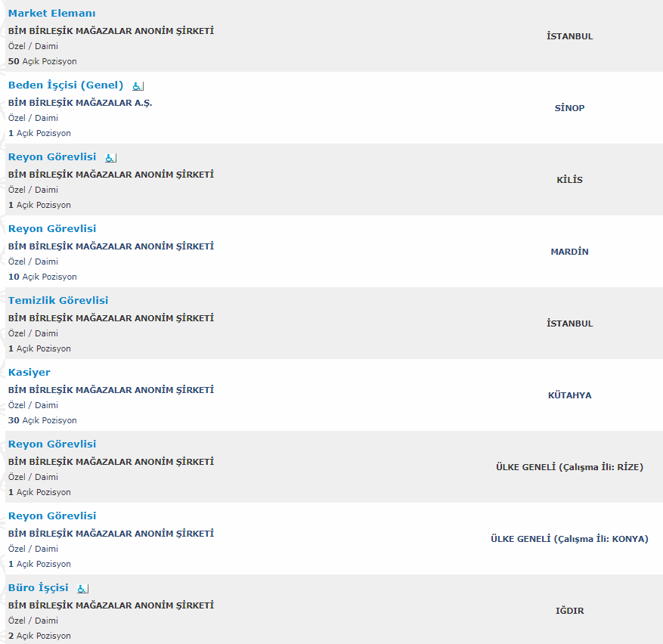Open the Reyon Görevlisi listing for Kilis

pos(52,157)
